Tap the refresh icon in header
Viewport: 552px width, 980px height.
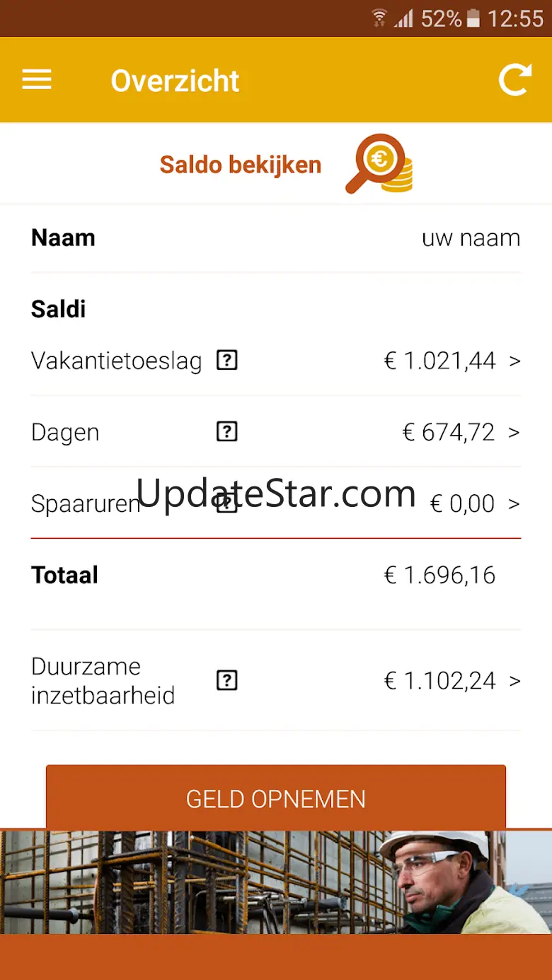pyautogui.click(x=514, y=80)
